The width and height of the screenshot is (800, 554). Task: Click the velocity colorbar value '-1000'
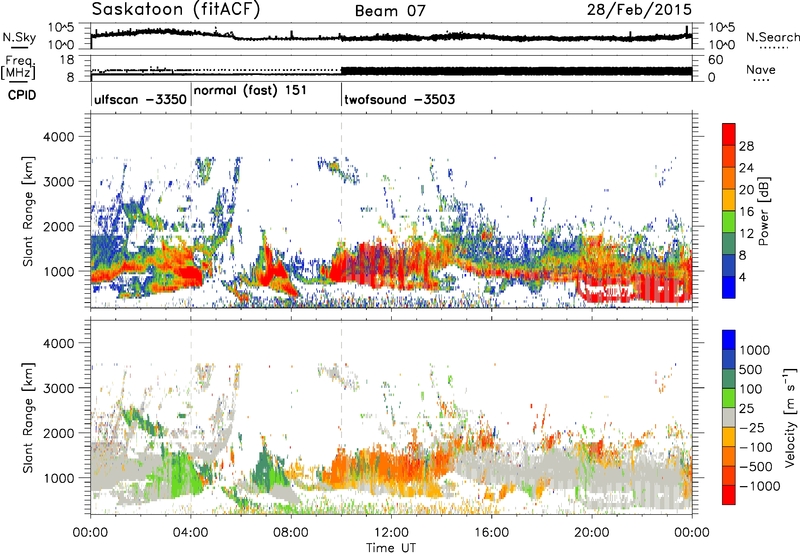click(x=759, y=486)
